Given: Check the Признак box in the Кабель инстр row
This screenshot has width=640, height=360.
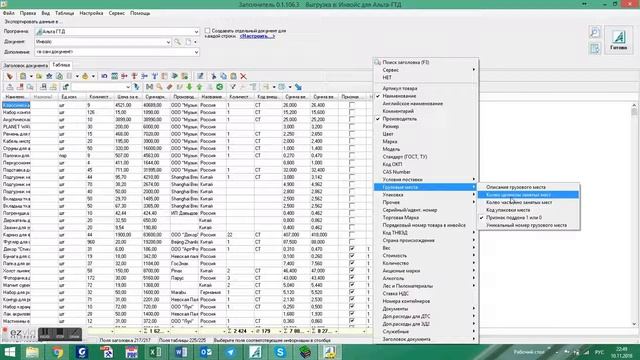Looking at the screenshot, I should pos(352,141).
